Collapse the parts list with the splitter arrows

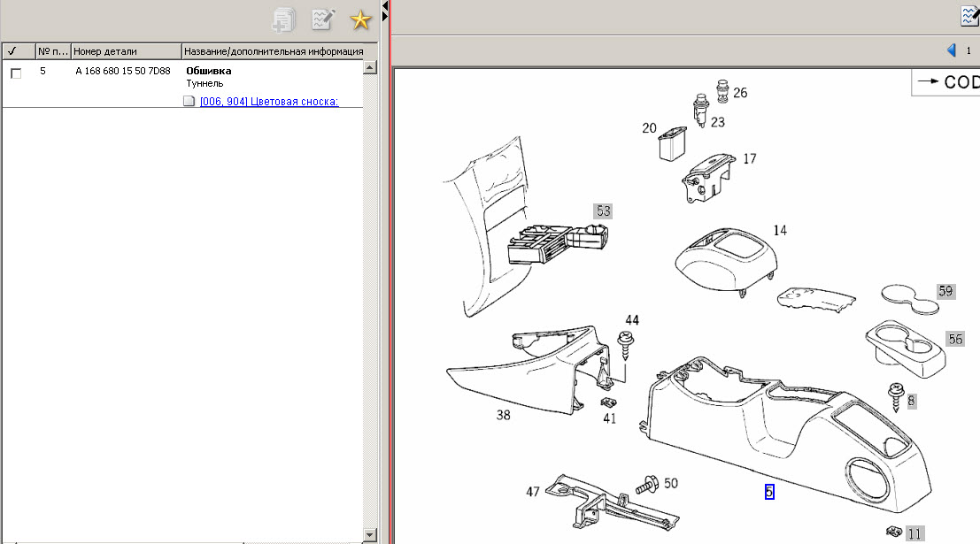pos(385,11)
